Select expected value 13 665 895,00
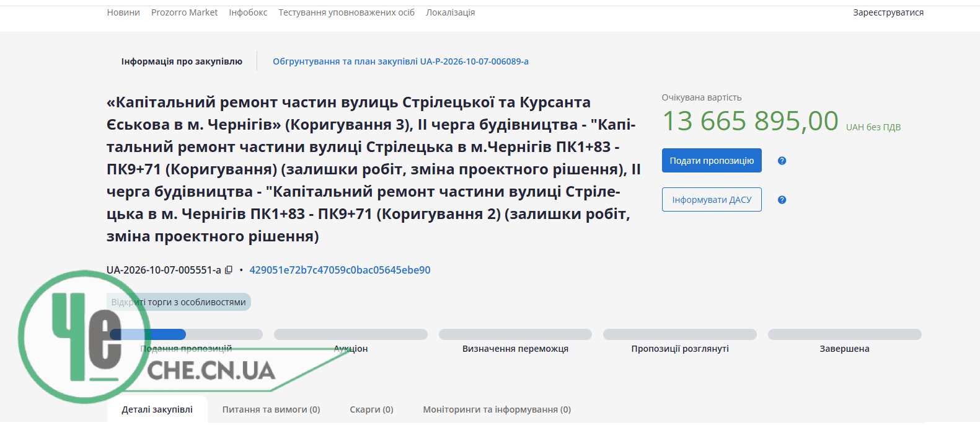 [751, 121]
